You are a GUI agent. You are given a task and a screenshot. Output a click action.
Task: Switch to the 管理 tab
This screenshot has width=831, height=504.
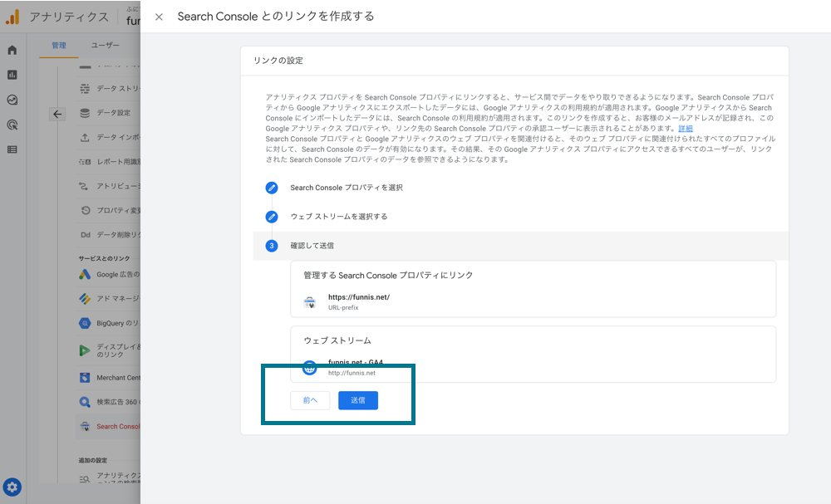59,46
